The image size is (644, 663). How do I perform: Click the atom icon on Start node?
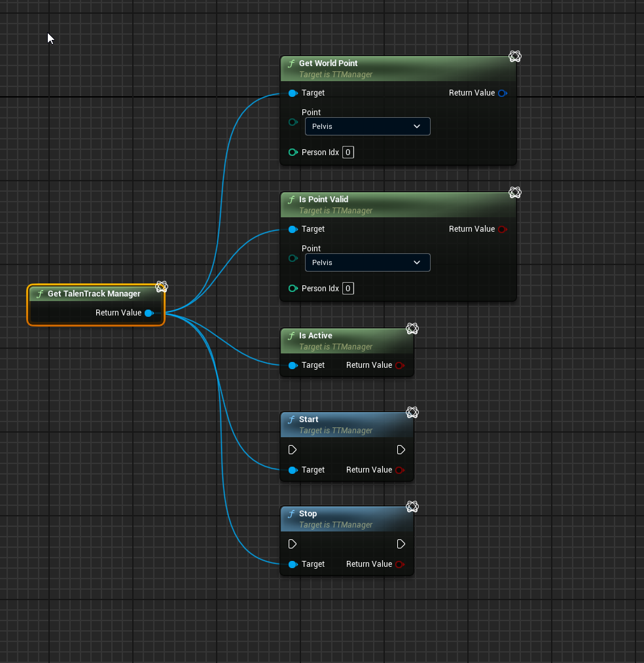[412, 412]
